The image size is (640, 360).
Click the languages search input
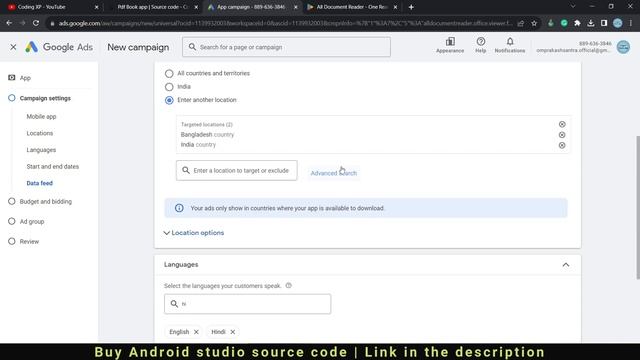pos(247,304)
